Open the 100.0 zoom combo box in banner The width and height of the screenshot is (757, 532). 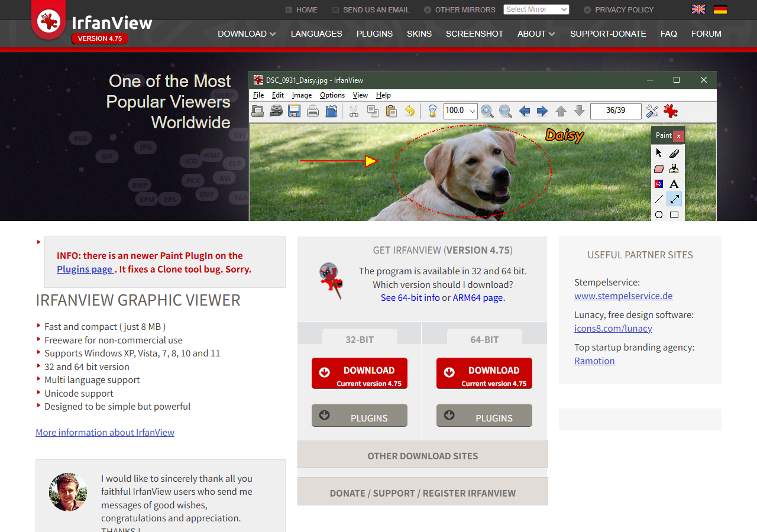(x=460, y=111)
